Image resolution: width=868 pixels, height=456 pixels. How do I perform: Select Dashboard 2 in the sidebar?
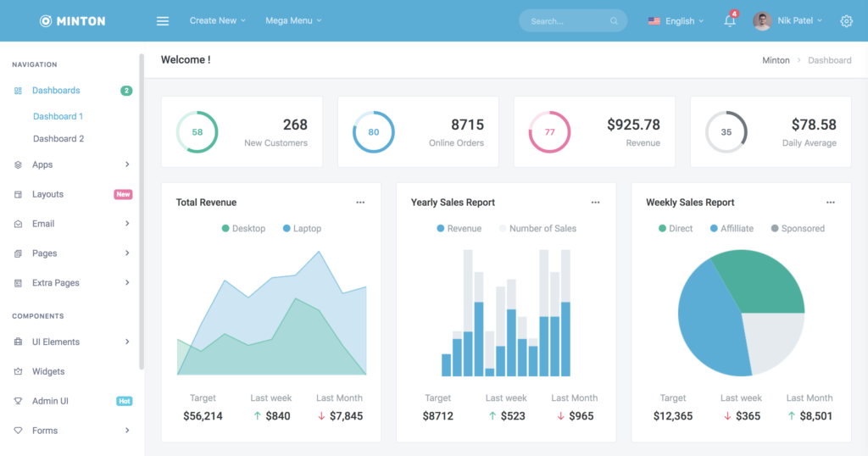tap(58, 139)
